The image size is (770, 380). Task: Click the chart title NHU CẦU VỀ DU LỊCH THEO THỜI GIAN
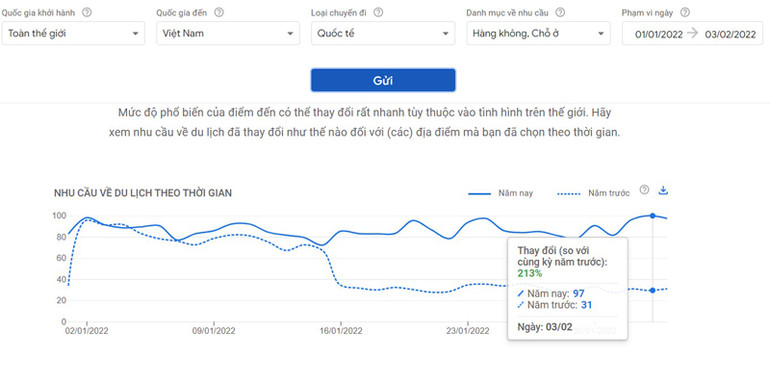(x=143, y=193)
